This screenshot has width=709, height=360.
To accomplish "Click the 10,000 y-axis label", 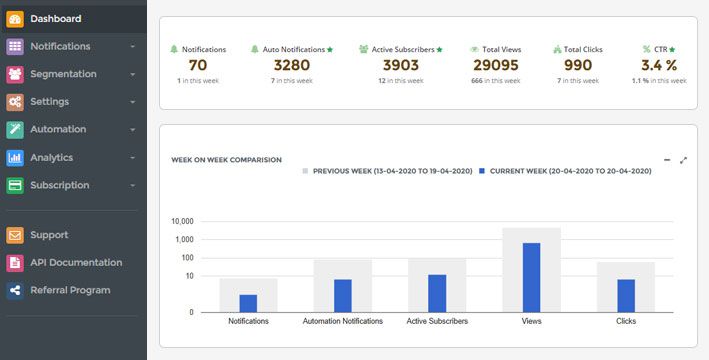I will pyautogui.click(x=183, y=222).
